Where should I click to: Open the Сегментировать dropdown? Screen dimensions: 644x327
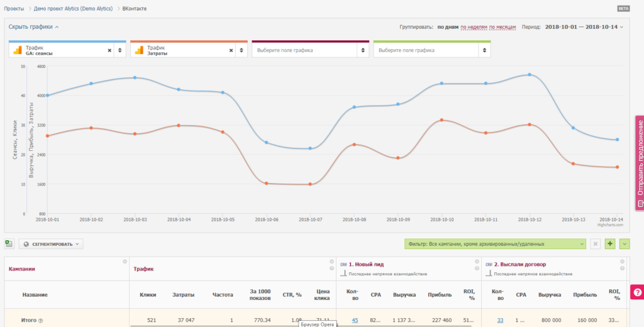click(51, 243)
